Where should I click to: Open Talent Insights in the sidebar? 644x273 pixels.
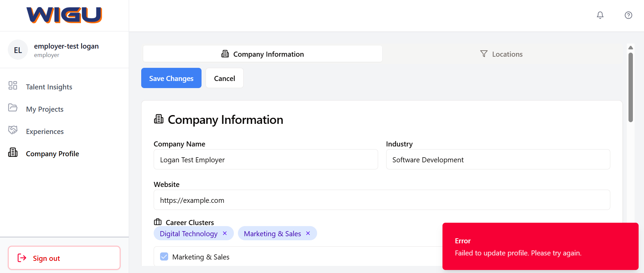[49, 87]
